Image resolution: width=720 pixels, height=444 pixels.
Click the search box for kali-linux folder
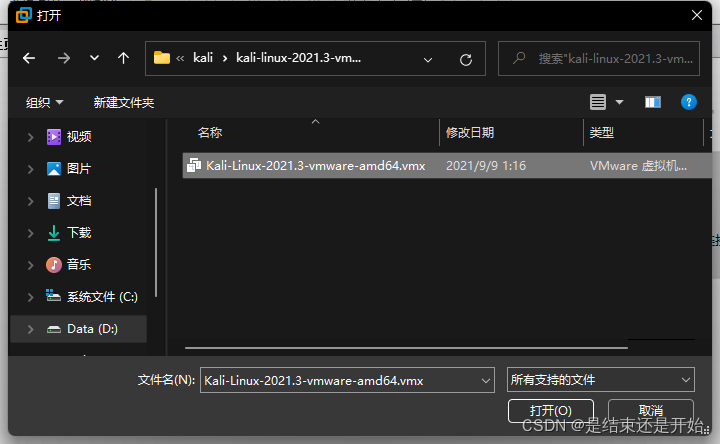[x=599, y=59]
